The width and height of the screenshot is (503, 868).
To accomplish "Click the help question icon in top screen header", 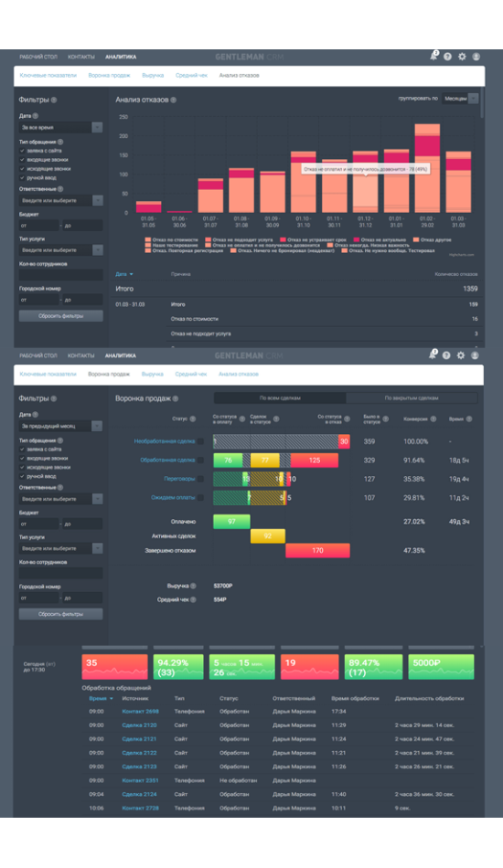I will pyautogui.click(x=447, y=57).
